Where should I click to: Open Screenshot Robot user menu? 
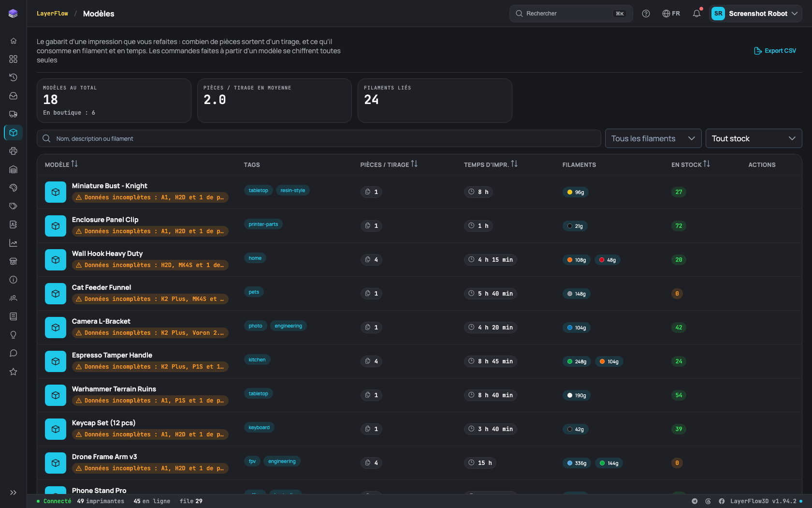[755, 14]
